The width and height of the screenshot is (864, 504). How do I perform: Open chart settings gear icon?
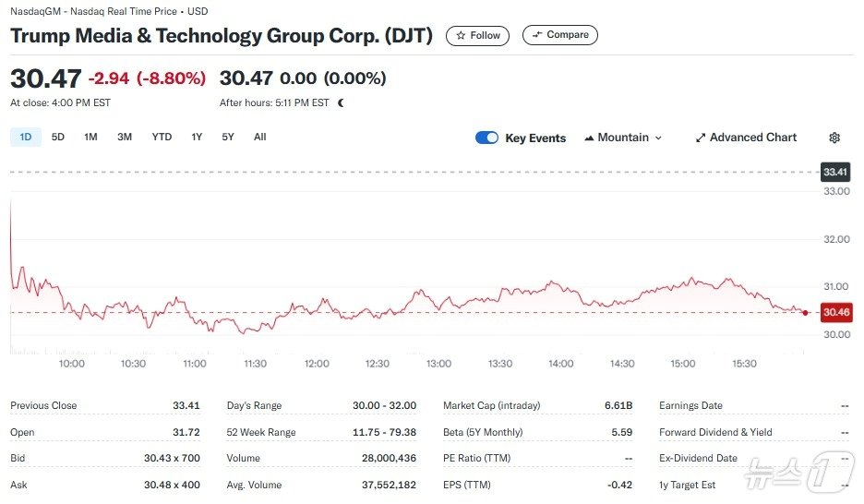[834, 138]
